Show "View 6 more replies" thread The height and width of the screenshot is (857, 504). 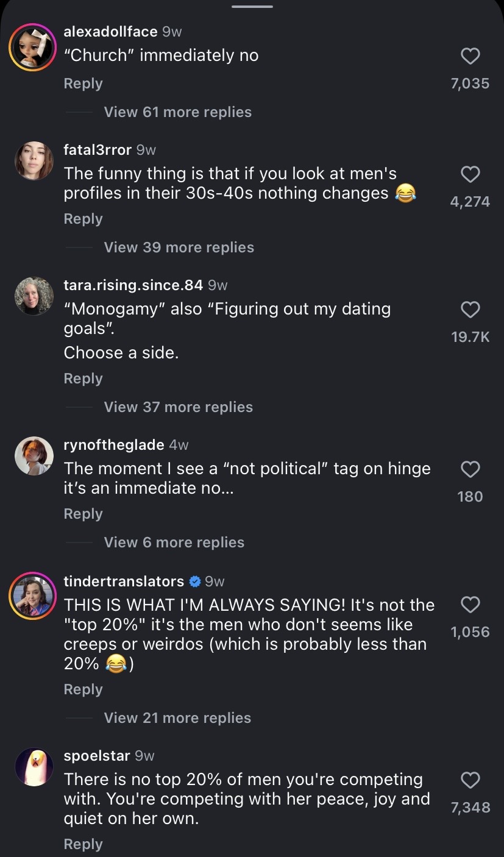pyautogui.click(x=174, y=542)
